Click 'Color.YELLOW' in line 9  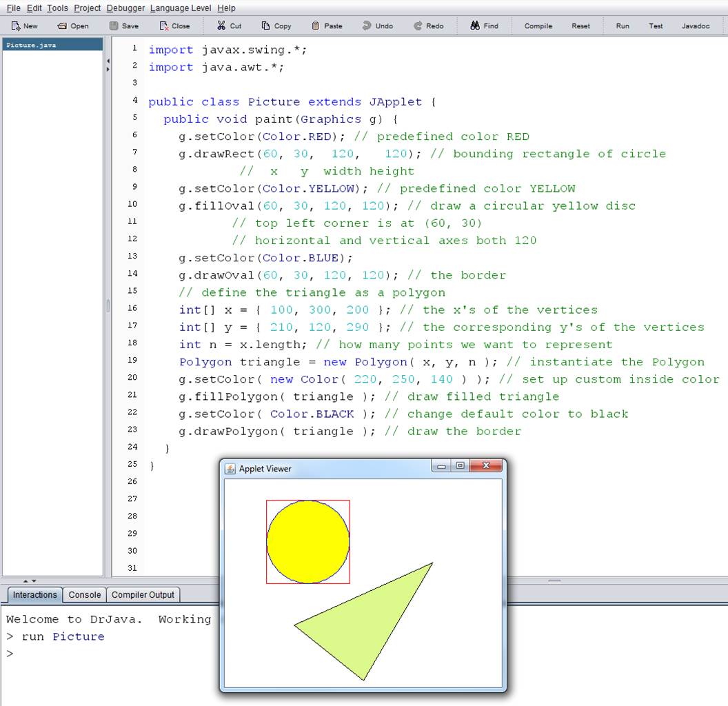coord(308,189)
